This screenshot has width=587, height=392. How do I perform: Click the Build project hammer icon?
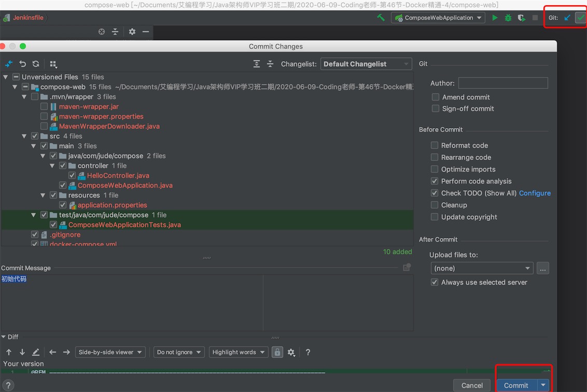pyautogui.click(x=381, y=18)
